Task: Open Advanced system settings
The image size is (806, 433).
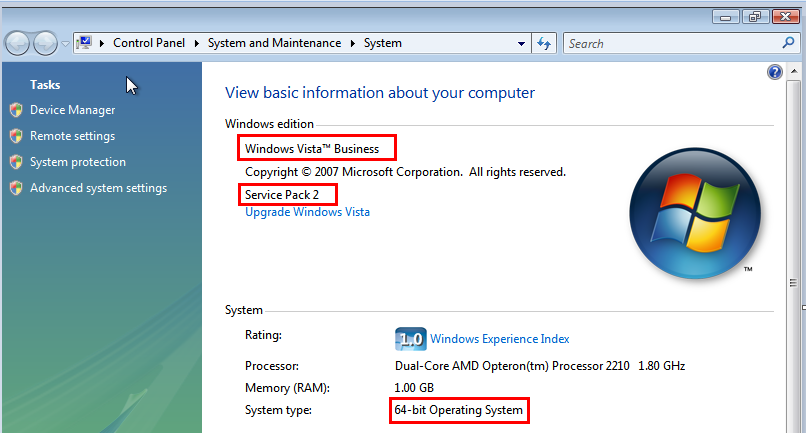Action: [98, 188]
